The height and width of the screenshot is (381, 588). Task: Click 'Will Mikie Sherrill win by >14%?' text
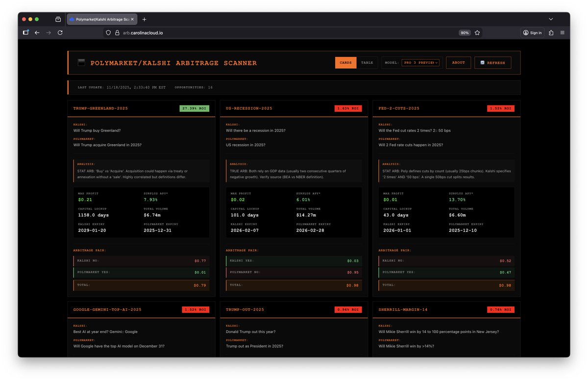(x=406, y=346)
